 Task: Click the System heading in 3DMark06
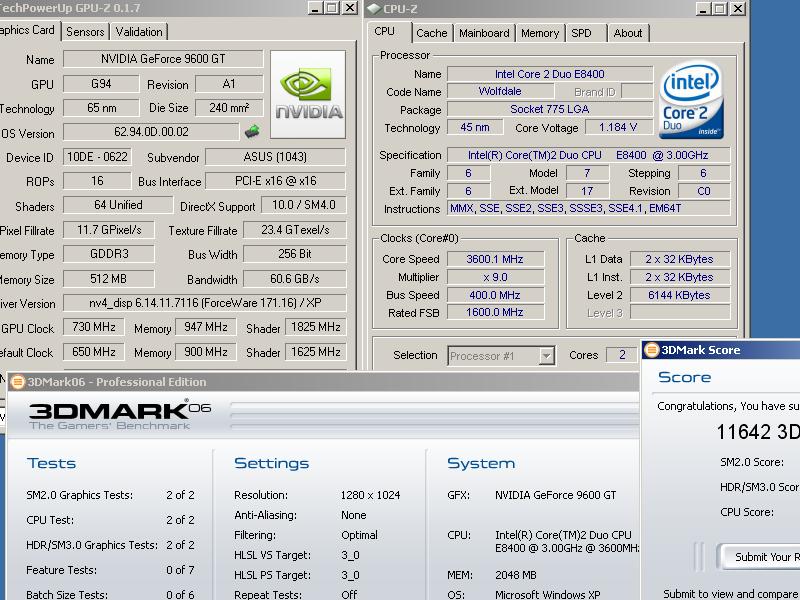click(x=481, y=463)
